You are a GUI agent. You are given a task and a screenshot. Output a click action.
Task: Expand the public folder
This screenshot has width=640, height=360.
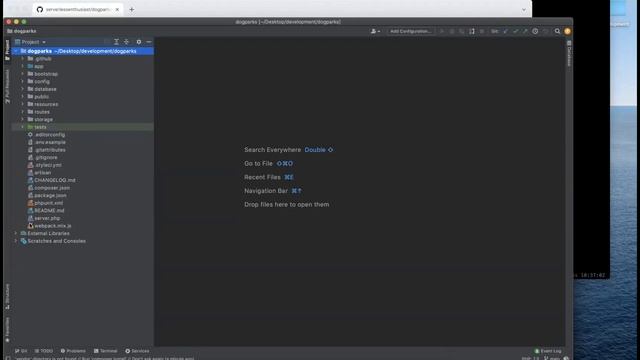tap(22, 97)
